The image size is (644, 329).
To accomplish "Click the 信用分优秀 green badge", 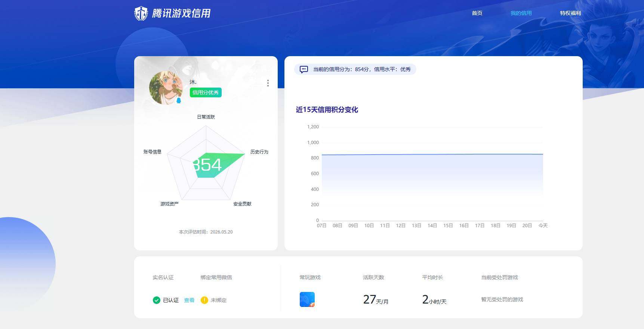I will 206,92.
